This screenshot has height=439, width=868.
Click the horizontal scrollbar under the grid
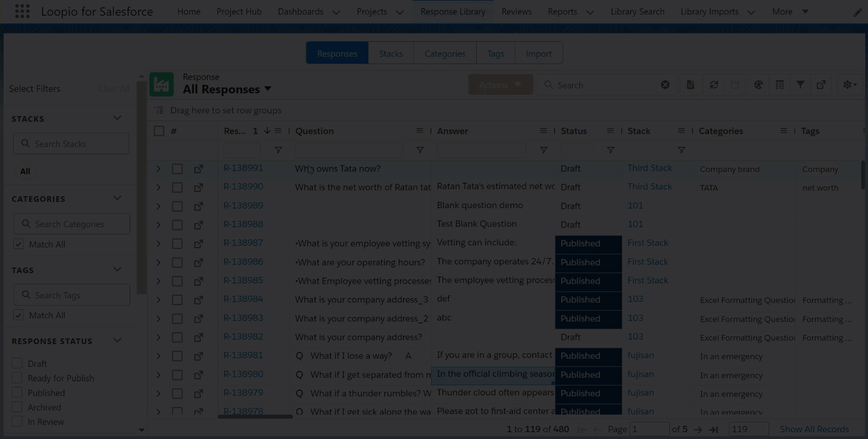pos(255,416)
